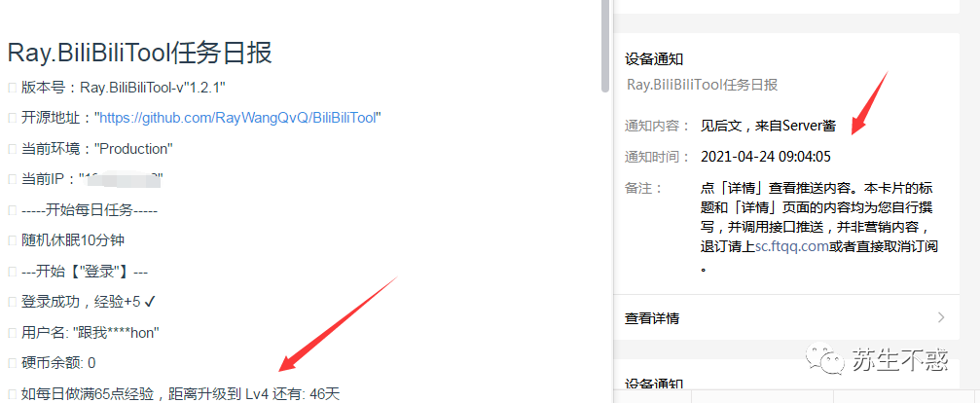Viewport: 980px width, 403px height.
Task: Toggle the bullet checkbox beside 版本号
Action: [12, 88]
